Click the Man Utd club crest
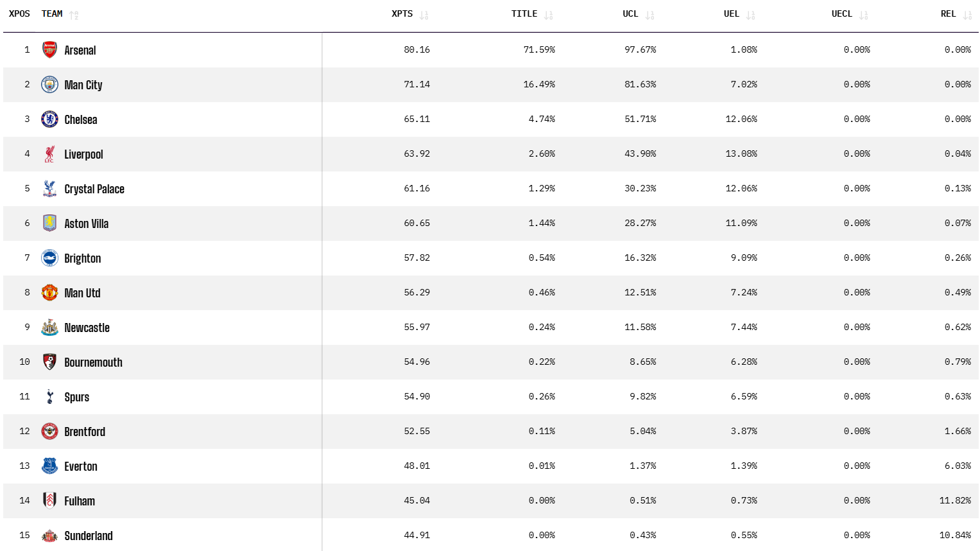The width and height of the screenshot is (980, 551). click(49, 293)
